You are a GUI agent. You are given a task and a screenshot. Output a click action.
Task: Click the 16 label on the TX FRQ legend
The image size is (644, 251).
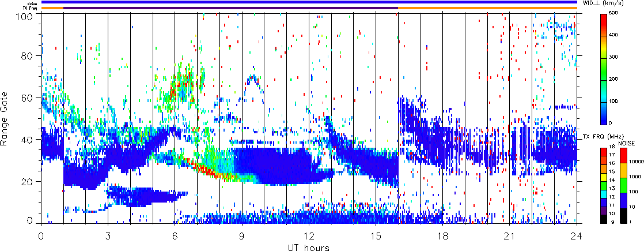coord(612,163)
